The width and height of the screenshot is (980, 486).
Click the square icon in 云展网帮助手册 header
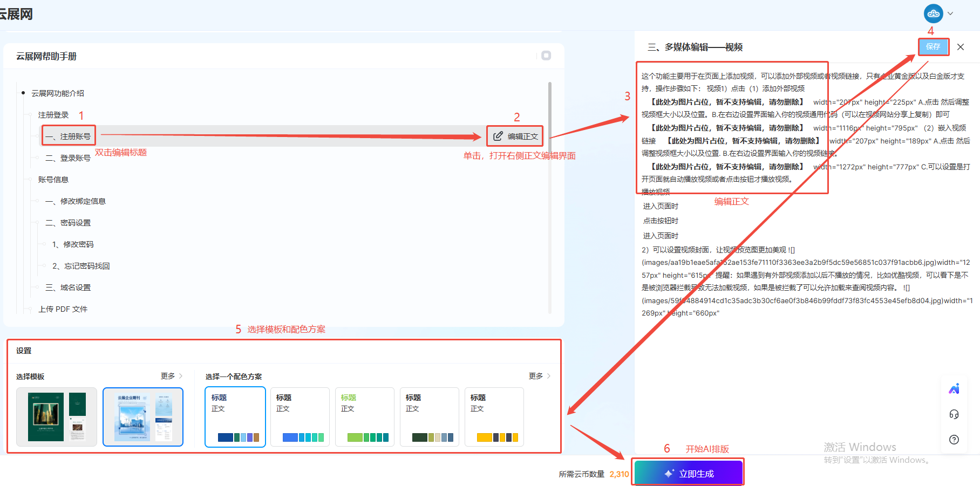point(546,56)
